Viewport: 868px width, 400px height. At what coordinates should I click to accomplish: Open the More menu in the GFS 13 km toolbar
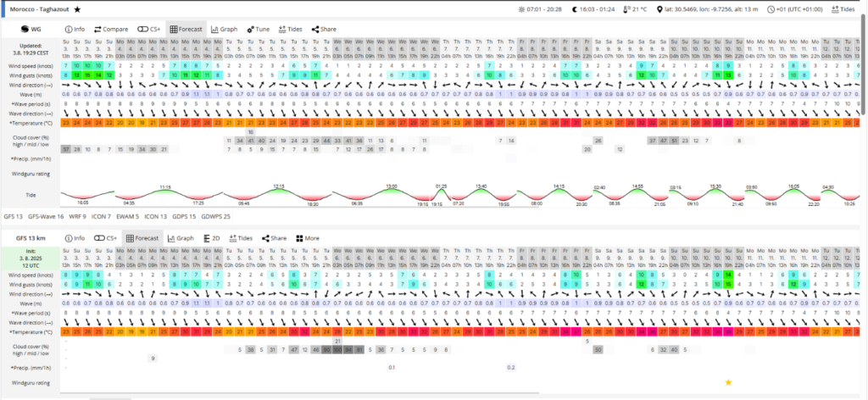307,238
